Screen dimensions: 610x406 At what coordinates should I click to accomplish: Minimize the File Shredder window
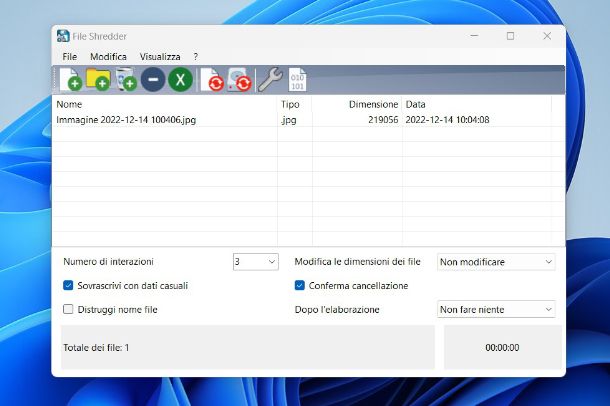point(474,36)
